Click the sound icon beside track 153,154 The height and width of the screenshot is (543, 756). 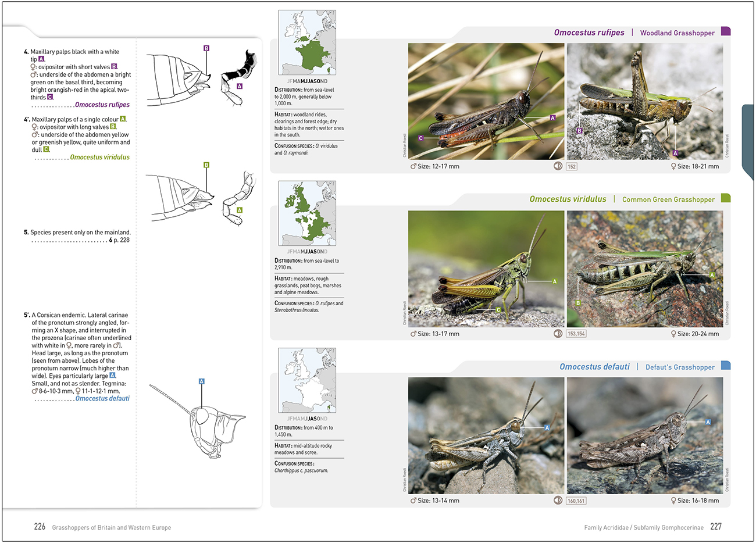pos(558,334)
